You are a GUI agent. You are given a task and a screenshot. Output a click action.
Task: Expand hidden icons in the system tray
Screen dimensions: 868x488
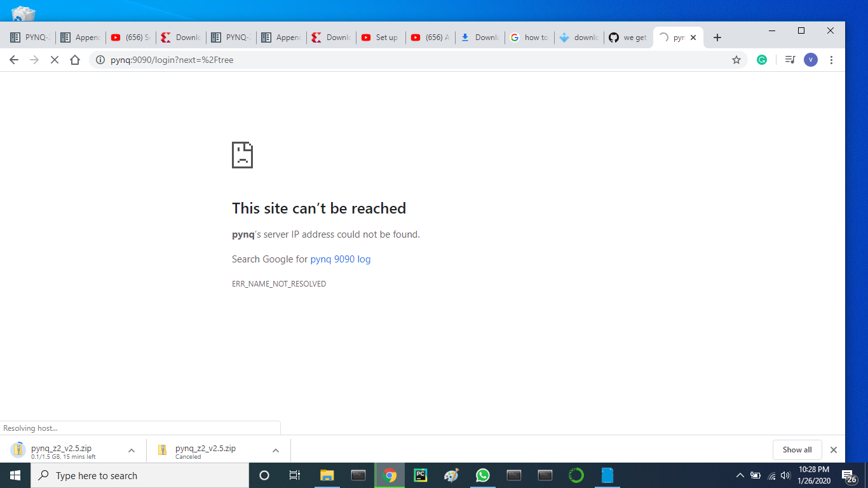point(740,475)
